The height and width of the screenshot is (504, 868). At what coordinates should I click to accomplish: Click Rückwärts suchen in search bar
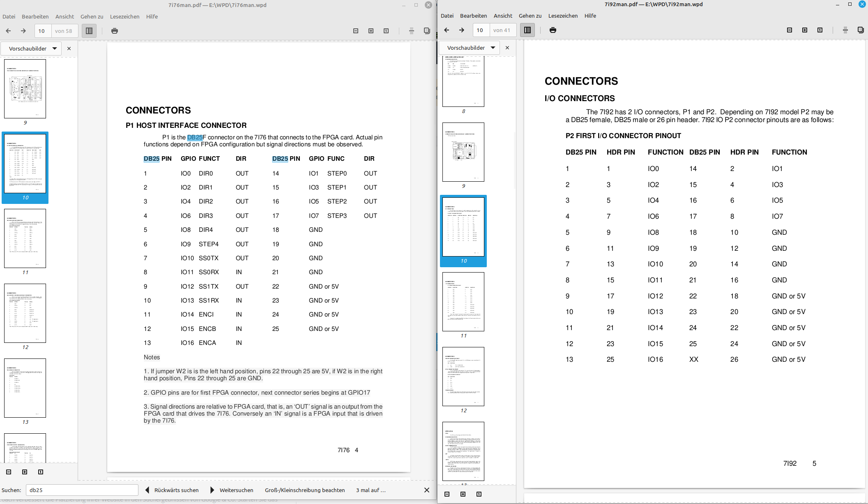tap(172, 490)
